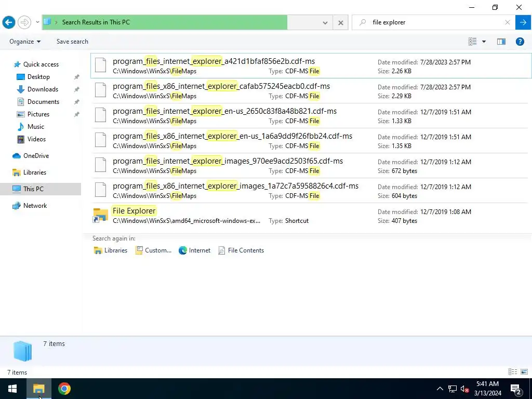Search again in Libraries

pos(110,250)
